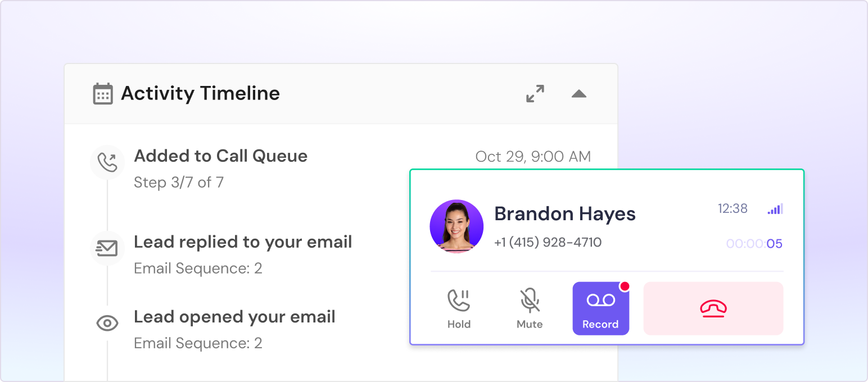Mute the microphone in the call
This screenshot has width=868, height=382.
pos(530,308)
